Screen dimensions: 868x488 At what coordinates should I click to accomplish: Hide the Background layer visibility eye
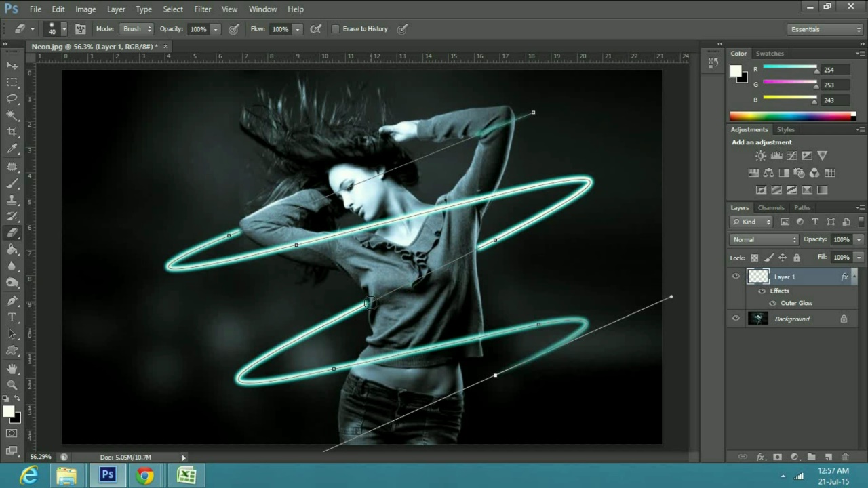tap(736, 319)
